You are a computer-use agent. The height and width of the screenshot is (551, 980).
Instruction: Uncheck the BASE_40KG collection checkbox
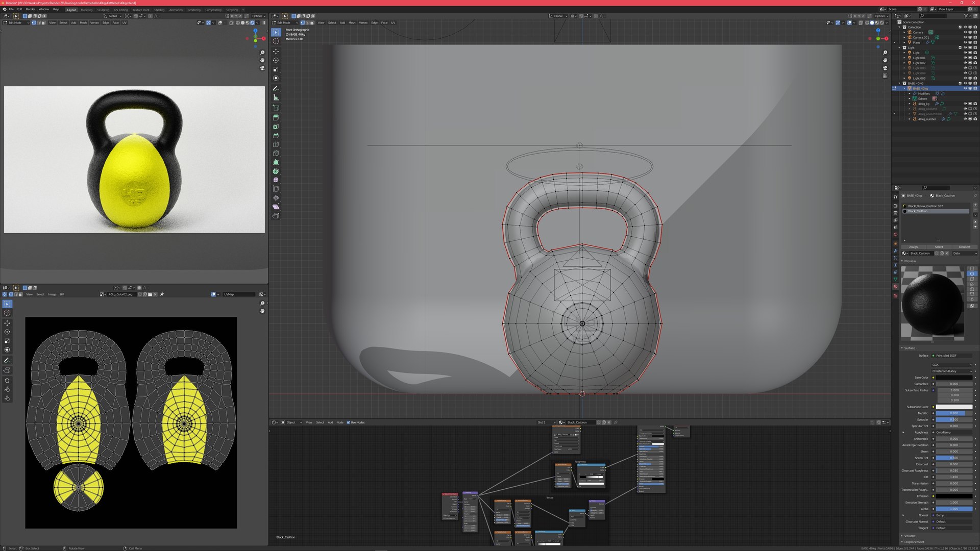coord(960,83)
